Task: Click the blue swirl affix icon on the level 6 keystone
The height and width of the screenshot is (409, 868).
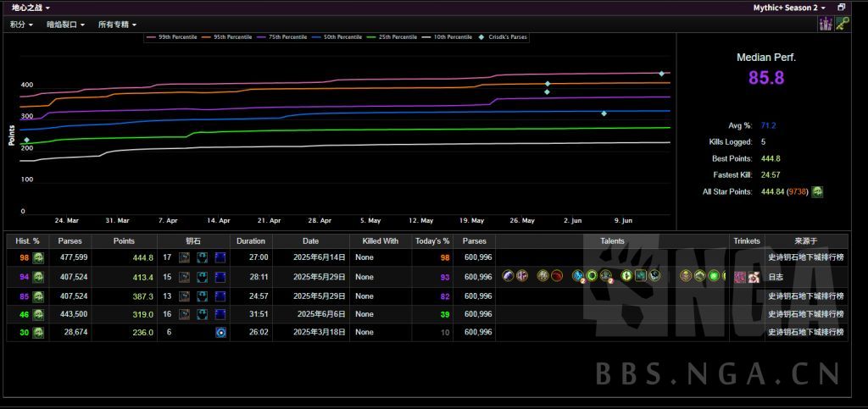Action: pos(220,333)
